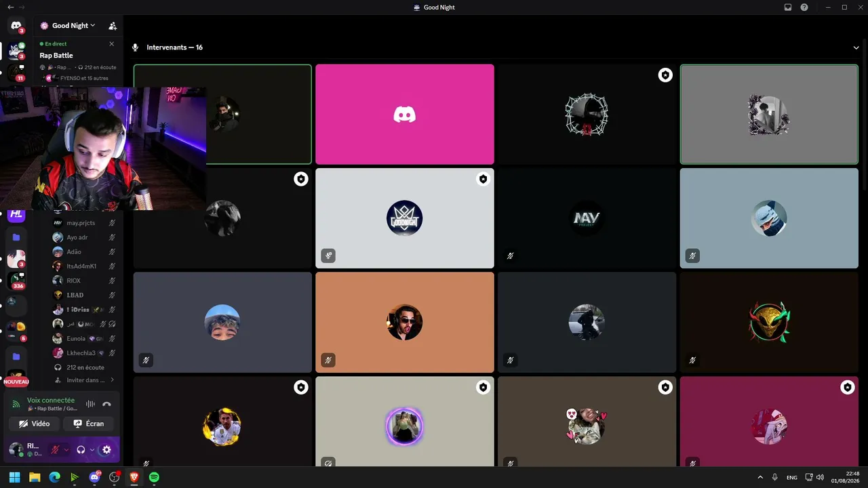Image resolution: width=868 pixels, height=488 pixels.
Task: Click moderator shield badge on spider-web tile
Action: [x=665, y=75]
